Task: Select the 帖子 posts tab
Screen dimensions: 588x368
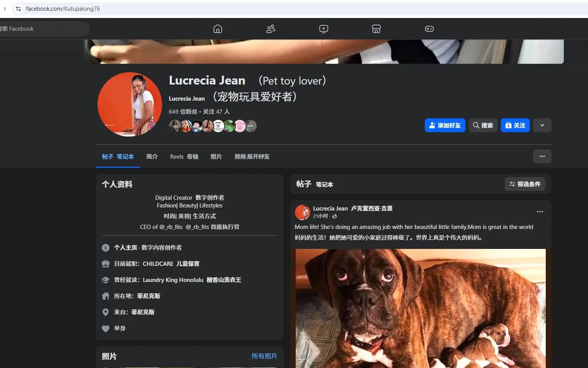Action: click(118, 157)
